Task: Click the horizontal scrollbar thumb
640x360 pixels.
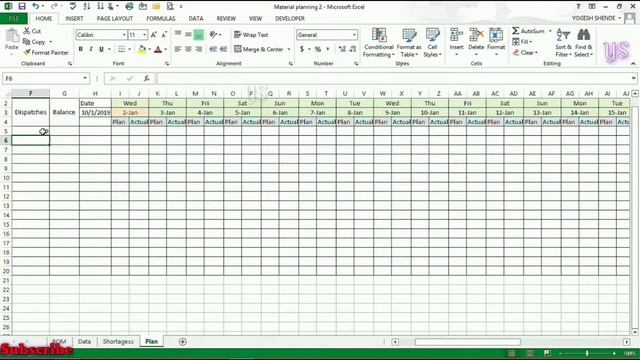Action: point(468,342)
